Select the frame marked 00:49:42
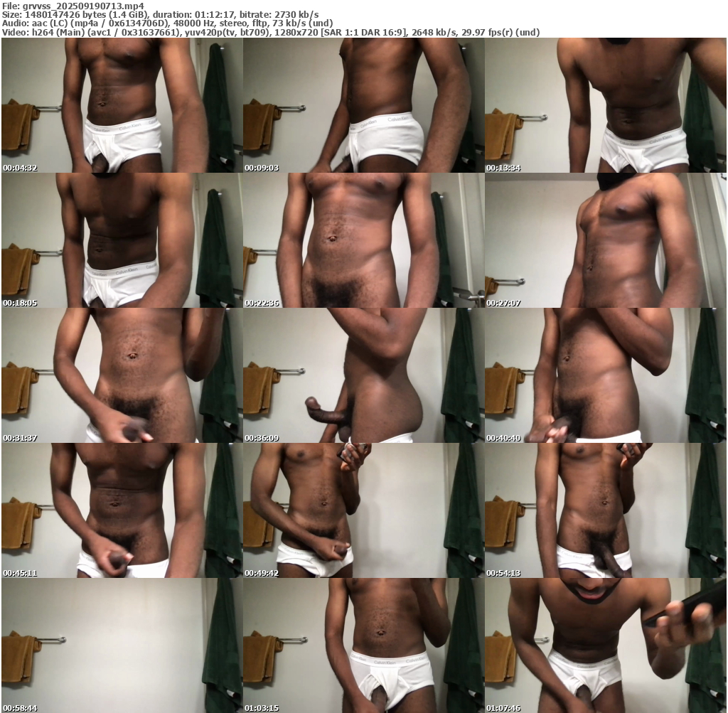The width and height of the screenshot is (728, 713). [x=363, y=510]
